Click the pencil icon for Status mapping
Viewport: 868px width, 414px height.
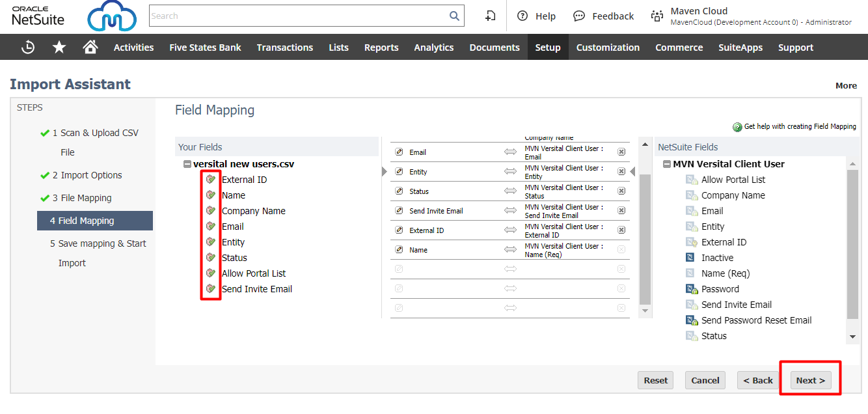pos(399,191)
